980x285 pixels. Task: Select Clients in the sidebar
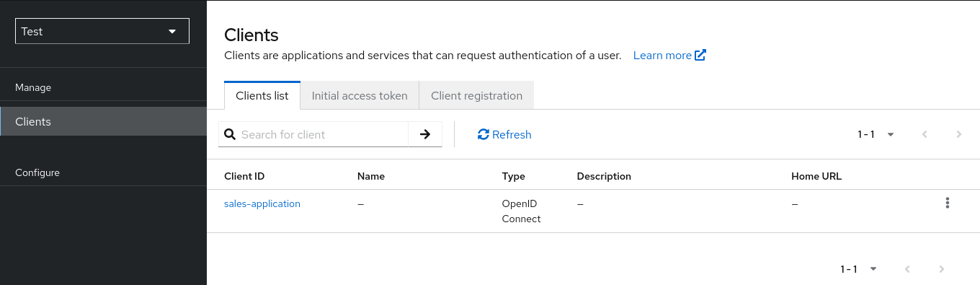pyautogui.click(x=104, y=121)
